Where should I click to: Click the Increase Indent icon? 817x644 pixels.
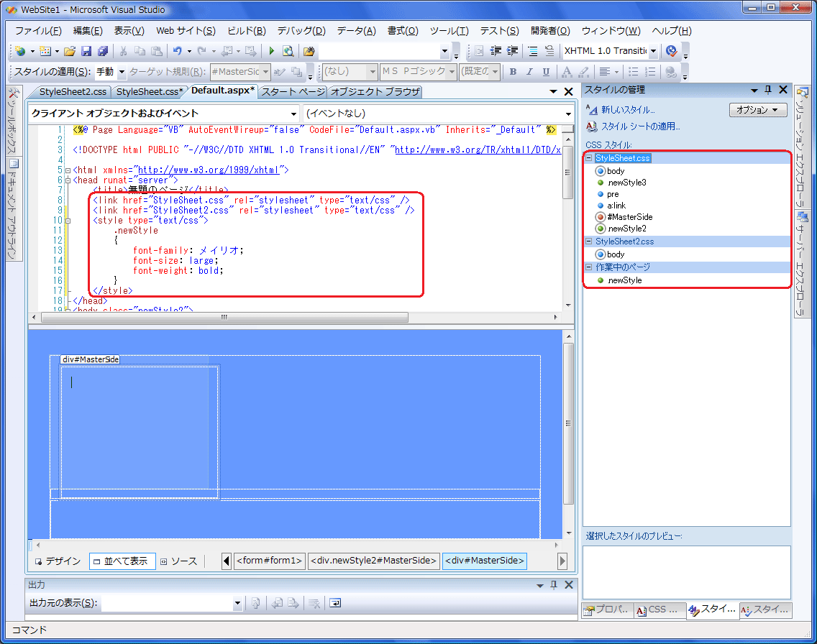(513, 50)
